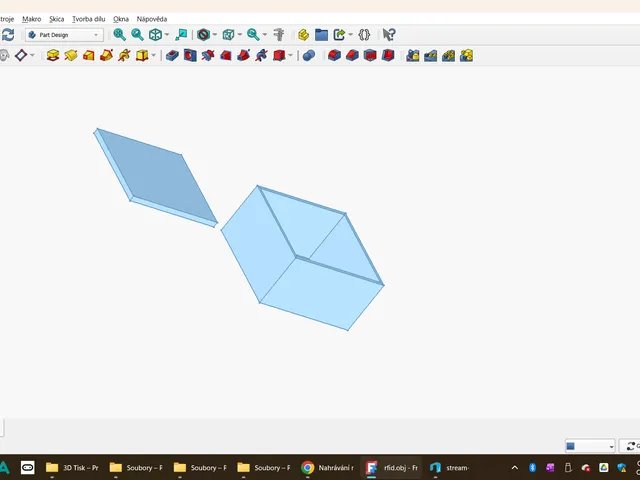The width and height of the screenshot is (640, 480).
Task: Switch to the Chrome taskbar window
Action: pos(328,468)
